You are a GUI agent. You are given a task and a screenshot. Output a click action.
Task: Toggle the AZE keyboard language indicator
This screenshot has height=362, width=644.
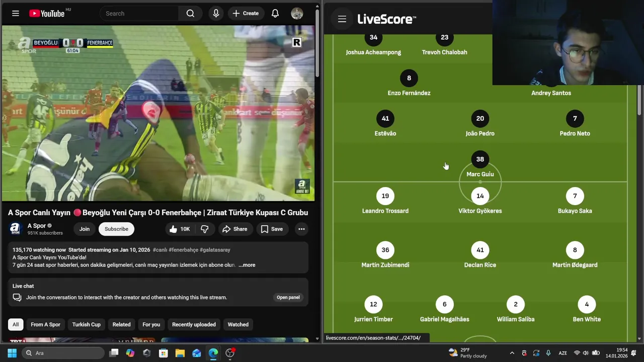coord(562,353)
